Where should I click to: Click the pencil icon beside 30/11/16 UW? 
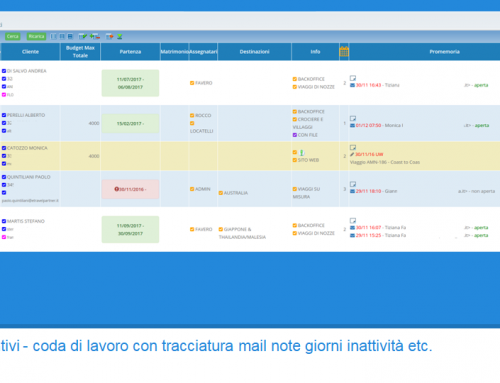pyautogui.click(x=352, y=154)
